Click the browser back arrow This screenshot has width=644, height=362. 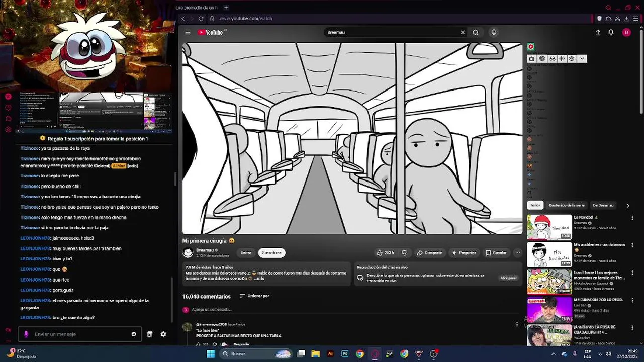[183, 19]
